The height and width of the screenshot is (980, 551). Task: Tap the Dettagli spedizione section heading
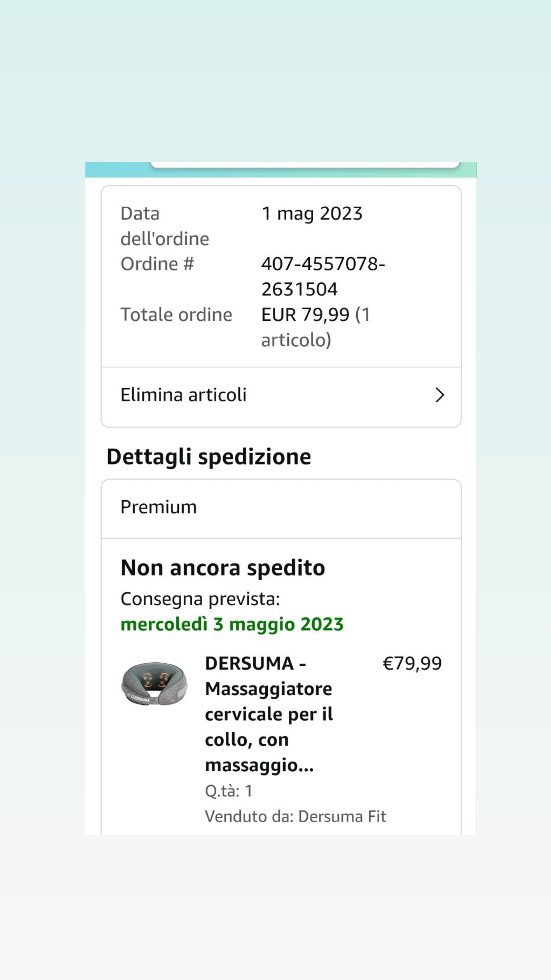[209, 457]
